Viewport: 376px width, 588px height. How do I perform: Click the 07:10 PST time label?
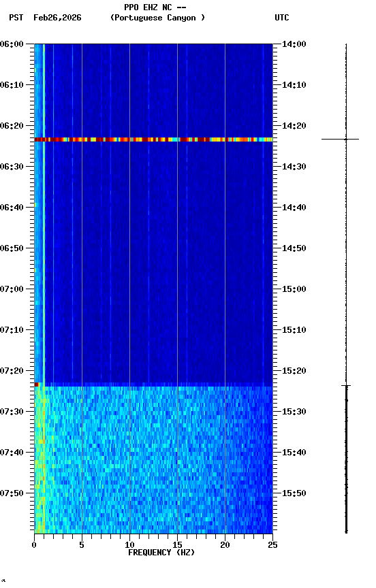click(x=12, y=330)
